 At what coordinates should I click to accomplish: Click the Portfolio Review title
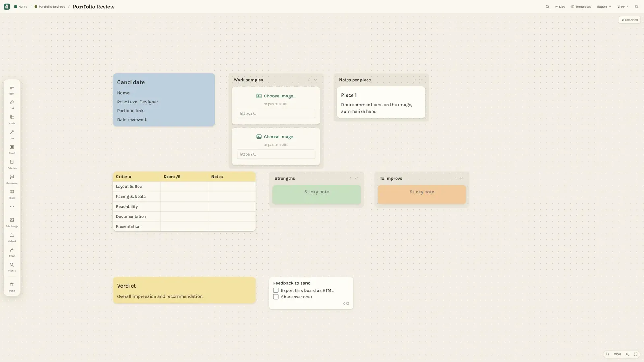tap(93, 6)
